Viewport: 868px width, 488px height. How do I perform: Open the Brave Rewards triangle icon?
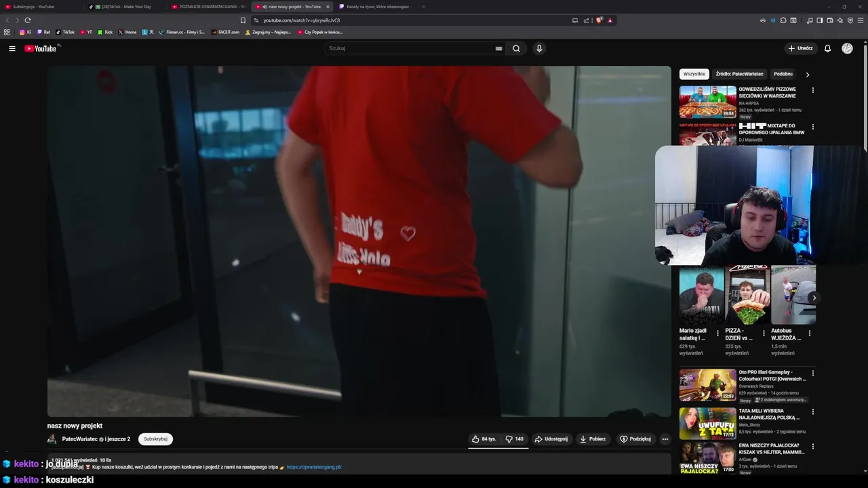610,20
